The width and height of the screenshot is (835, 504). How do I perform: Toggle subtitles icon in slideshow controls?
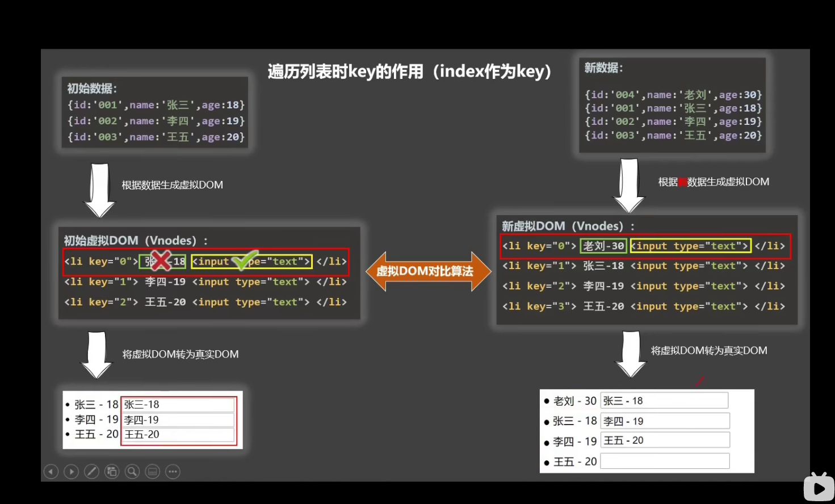[x=153, y=472]
